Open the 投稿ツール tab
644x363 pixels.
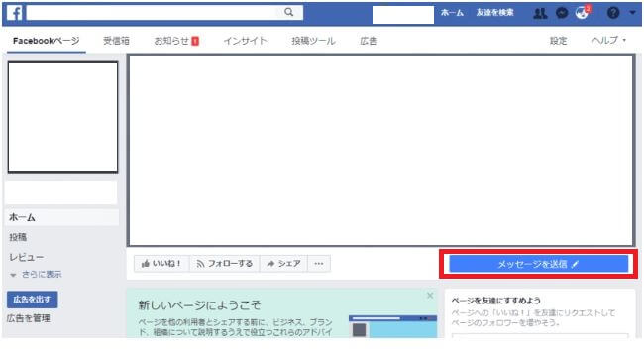(313, 41)
